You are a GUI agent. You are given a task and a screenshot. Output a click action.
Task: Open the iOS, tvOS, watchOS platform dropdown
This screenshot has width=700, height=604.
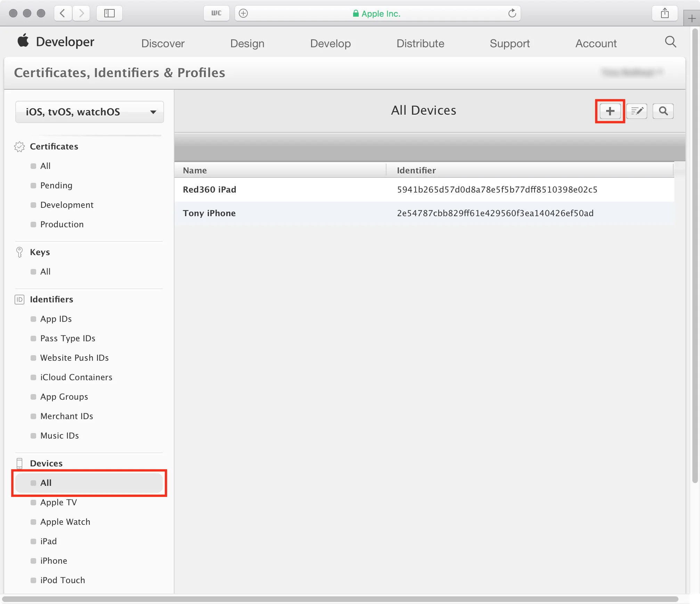pyautogui.click(x=90, y=112)
